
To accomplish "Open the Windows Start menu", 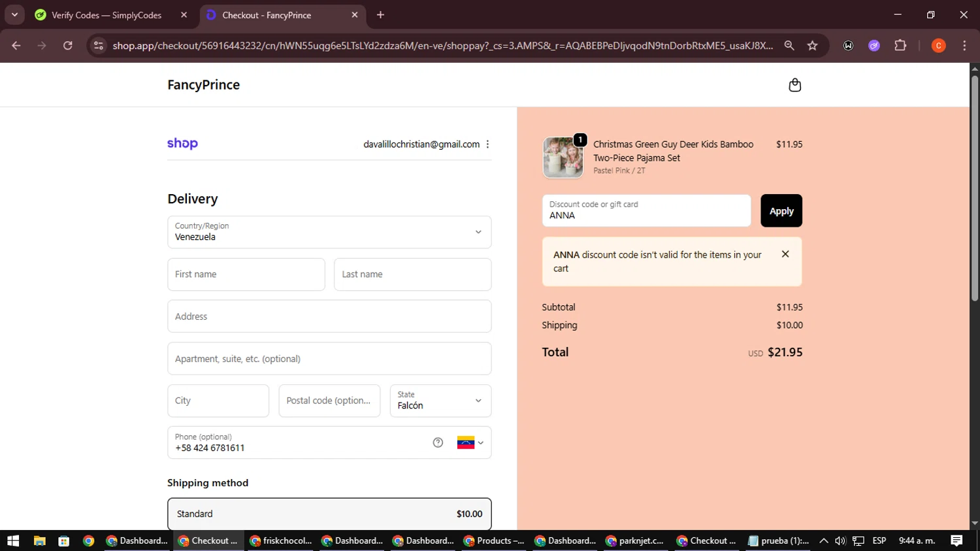I will (x=13, y=541).
